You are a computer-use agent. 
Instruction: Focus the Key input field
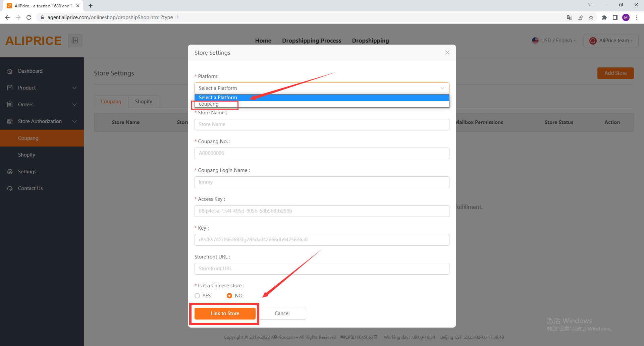(322, 240)
